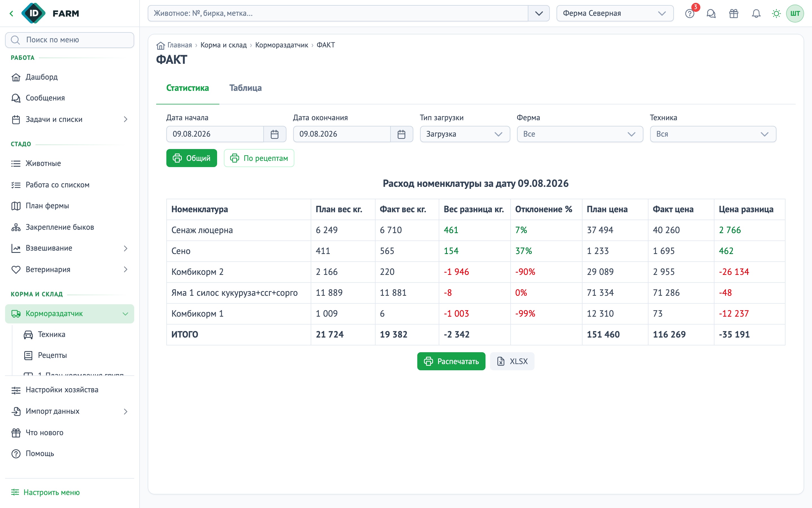Open Ферма filter dropdown

tap(580, 134)
